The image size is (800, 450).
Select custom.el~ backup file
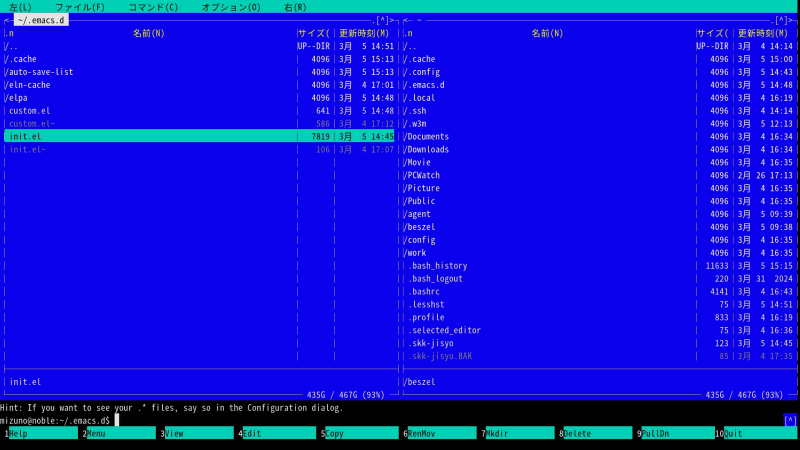click(x=199, y=124)
